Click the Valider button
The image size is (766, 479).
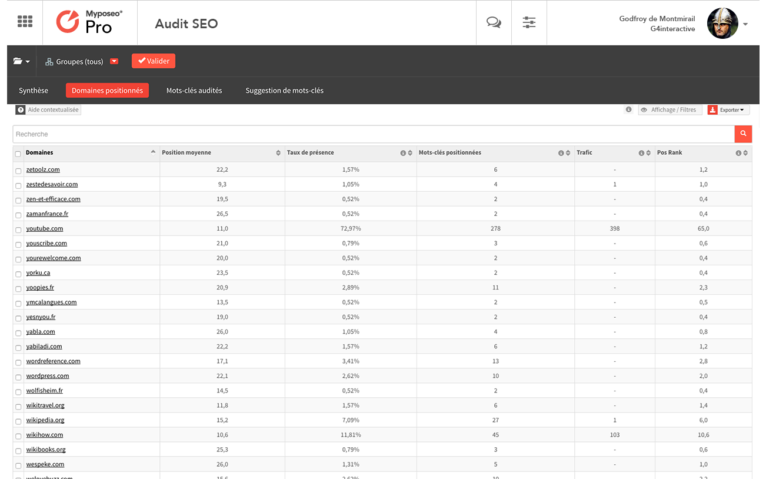tap(153, 61)
